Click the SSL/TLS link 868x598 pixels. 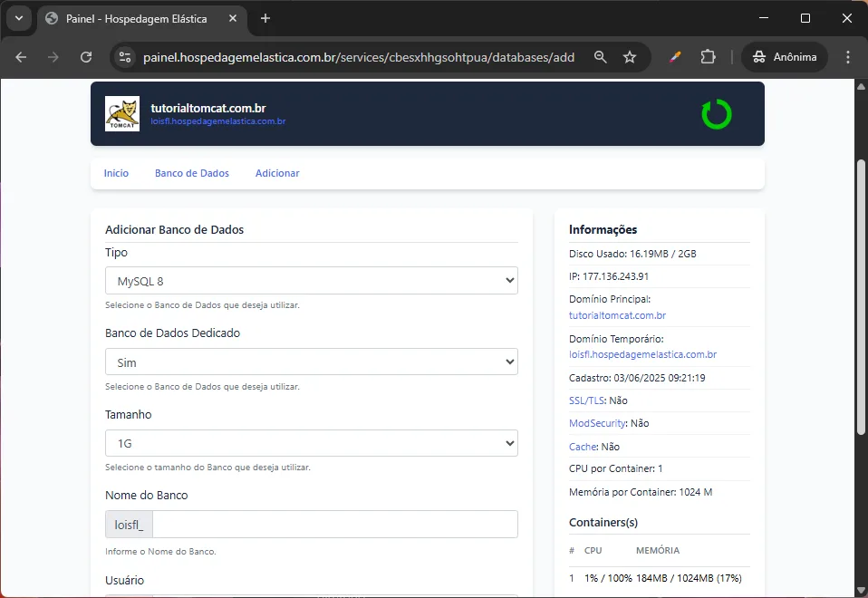coord(586,400)
